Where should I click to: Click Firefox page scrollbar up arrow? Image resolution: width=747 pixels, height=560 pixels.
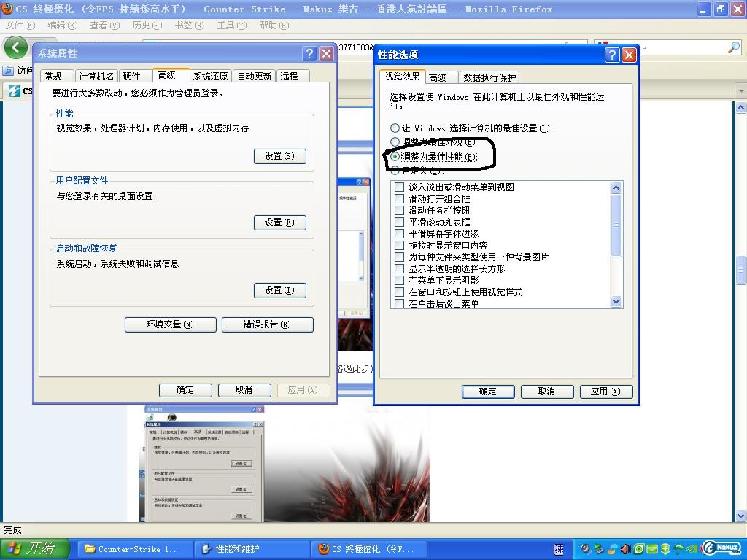click(740, 108)
